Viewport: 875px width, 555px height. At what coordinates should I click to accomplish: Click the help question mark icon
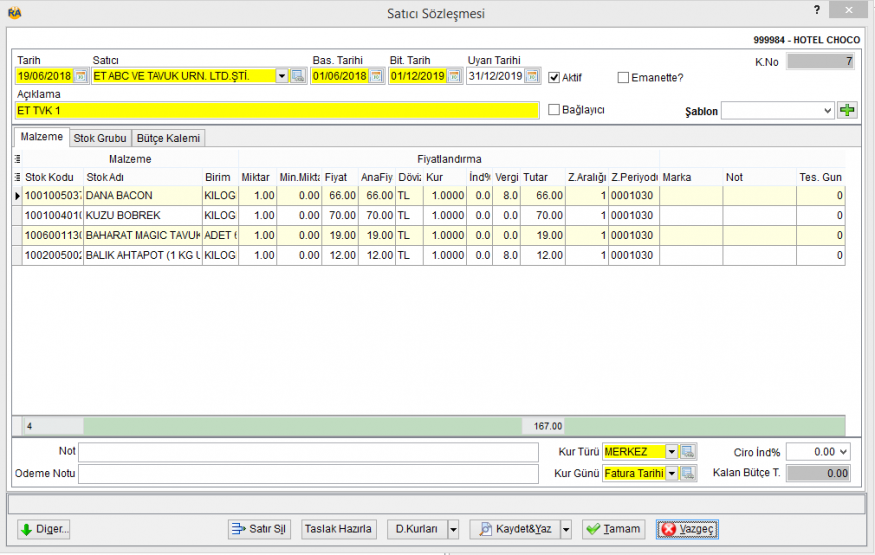[817, 10]
